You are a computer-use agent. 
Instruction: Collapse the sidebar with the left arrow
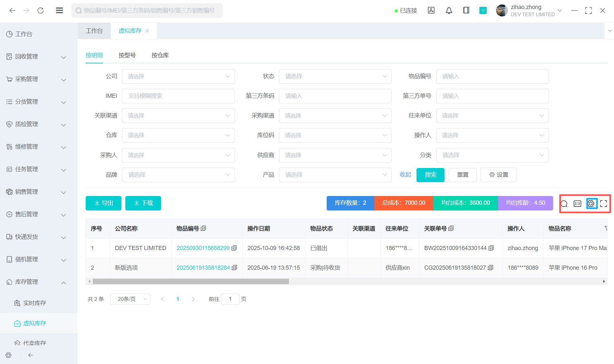pyautogui.click(x=31, y=355)
